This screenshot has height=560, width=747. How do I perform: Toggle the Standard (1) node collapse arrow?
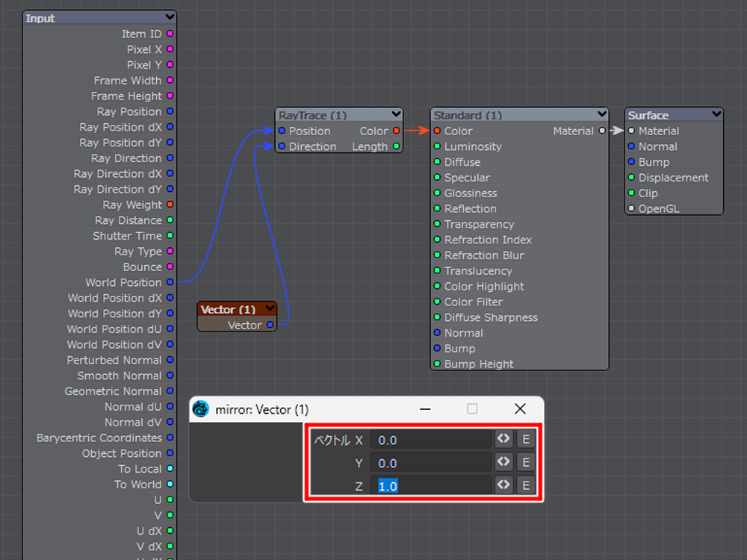(x=602, y=115)
